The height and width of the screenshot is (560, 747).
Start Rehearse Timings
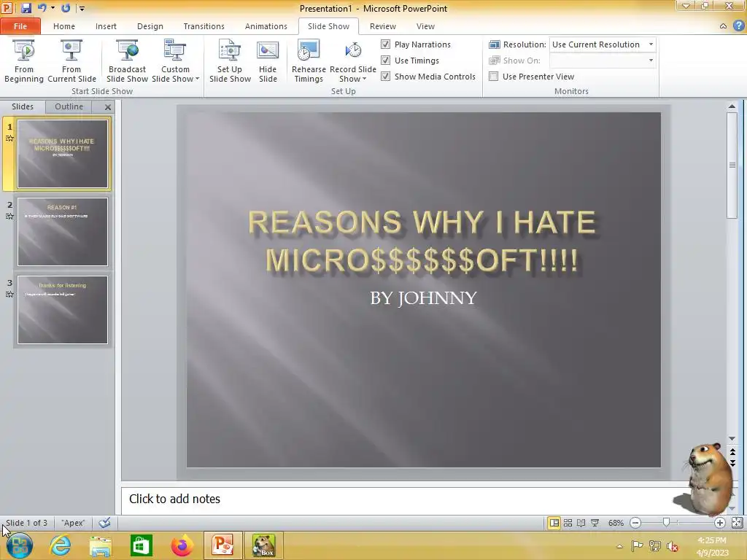pyautogui.click(x=309, y=61)
